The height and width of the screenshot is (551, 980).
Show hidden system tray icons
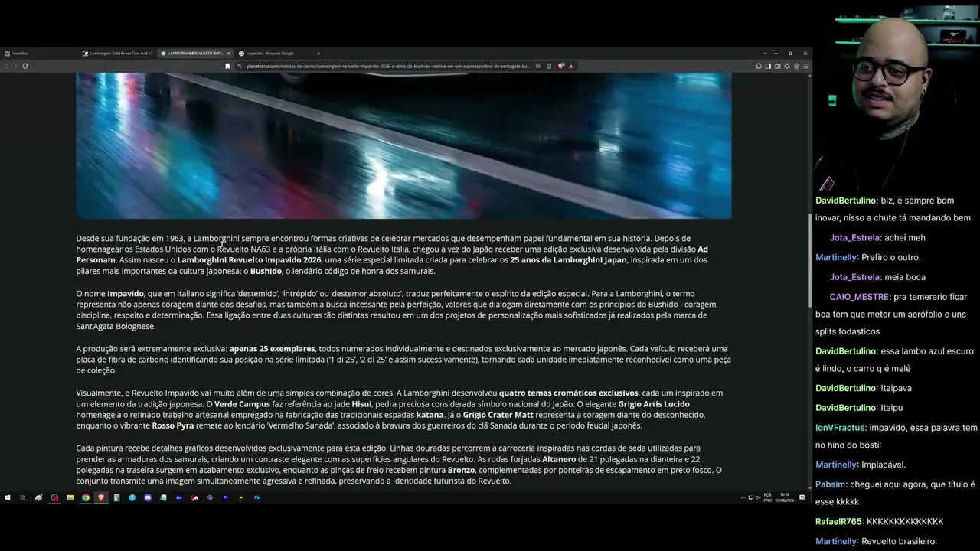[x=743, y=497]
